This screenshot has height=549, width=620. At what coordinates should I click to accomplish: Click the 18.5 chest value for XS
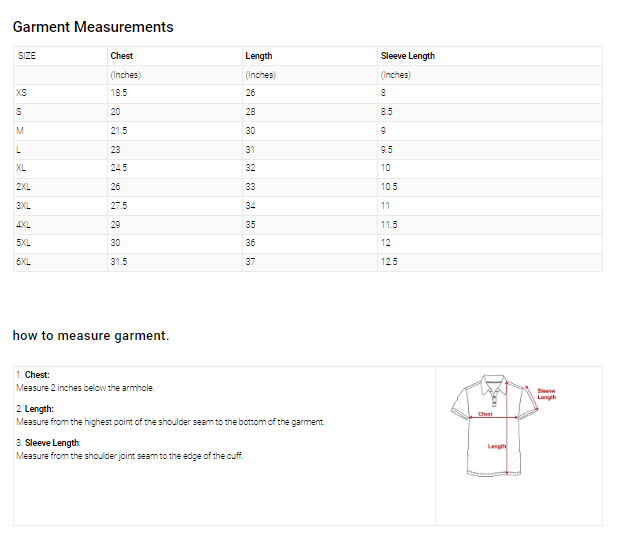point(118,93)
